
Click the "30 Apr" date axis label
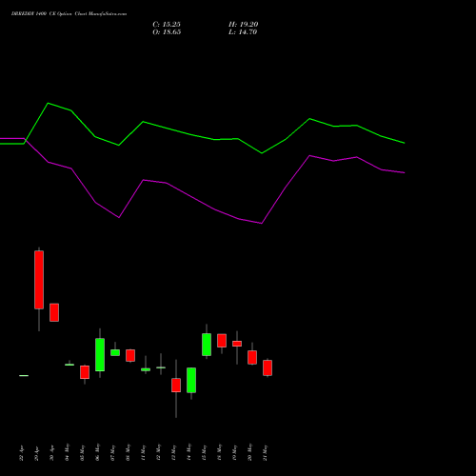[x=51, y=453]
